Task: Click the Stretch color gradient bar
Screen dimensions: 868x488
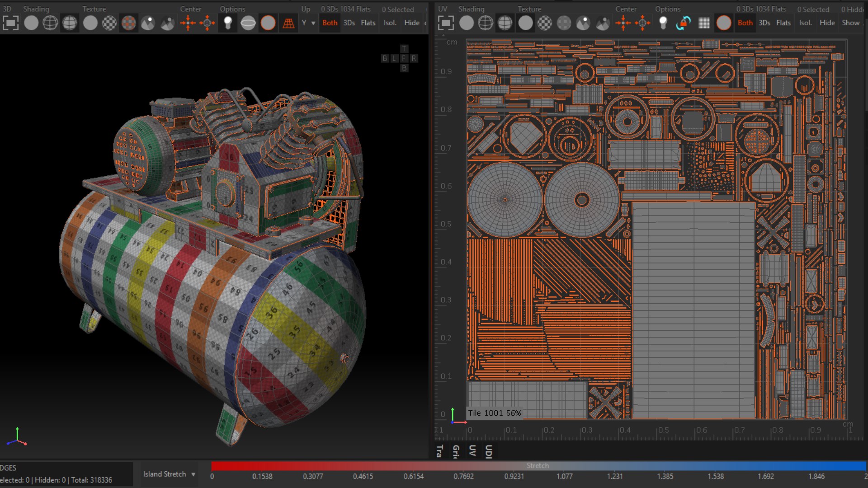Action: tap(538, 466)
